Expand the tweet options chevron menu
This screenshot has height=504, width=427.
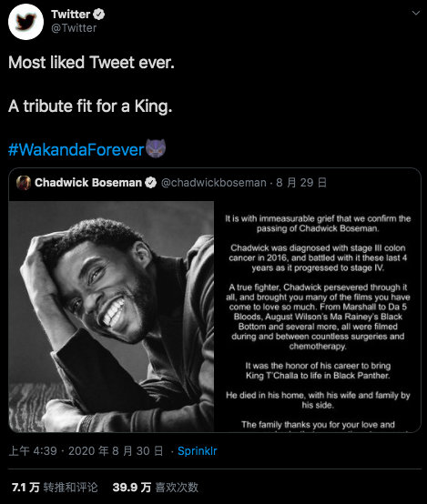tap(416, 13)
